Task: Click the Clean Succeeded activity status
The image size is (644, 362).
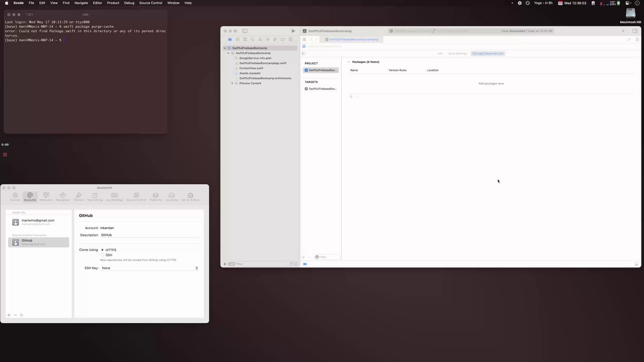Action: (527, 31)
